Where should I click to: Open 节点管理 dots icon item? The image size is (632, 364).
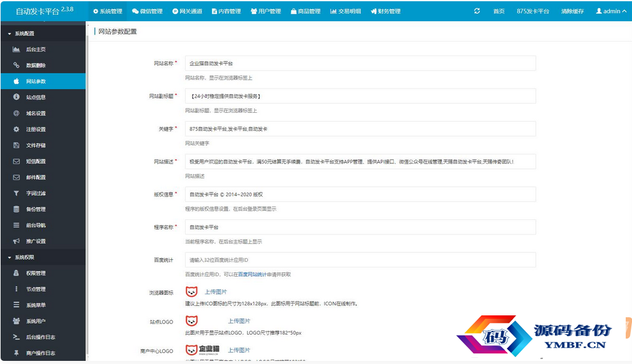pyautogui.click(x=43, y=289)
